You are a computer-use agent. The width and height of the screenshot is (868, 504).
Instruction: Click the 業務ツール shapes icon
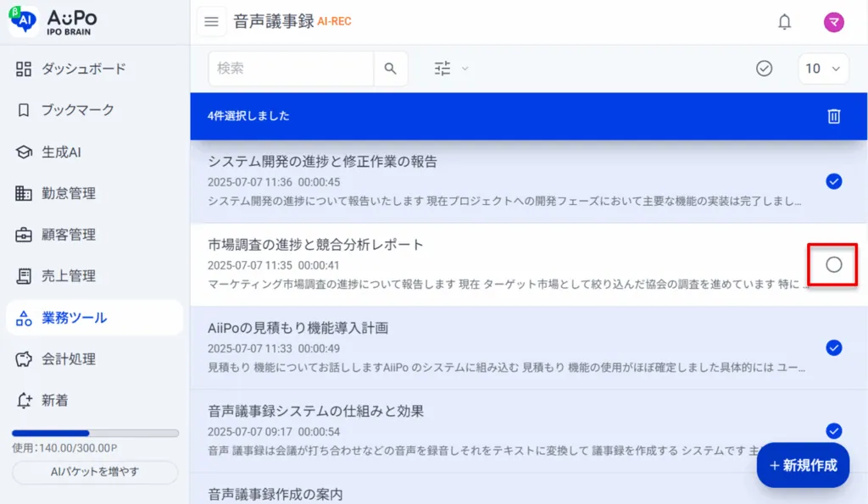point(23,318)
